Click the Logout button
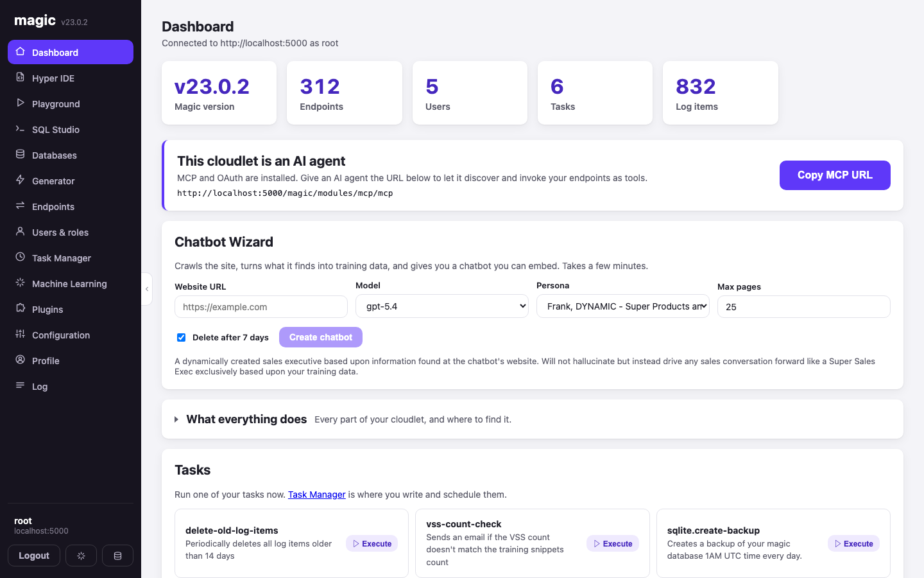924x578 pixels. tap(34, 556)
